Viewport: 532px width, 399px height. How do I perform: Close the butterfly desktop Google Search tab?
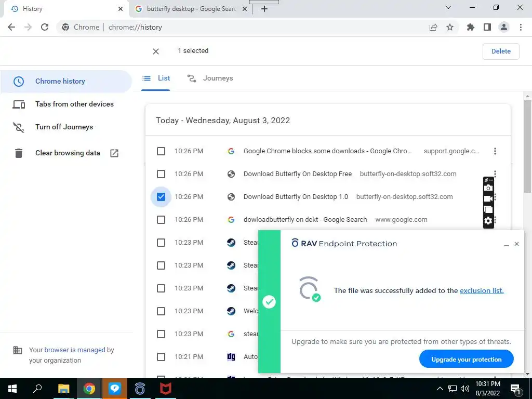point(245,9)
